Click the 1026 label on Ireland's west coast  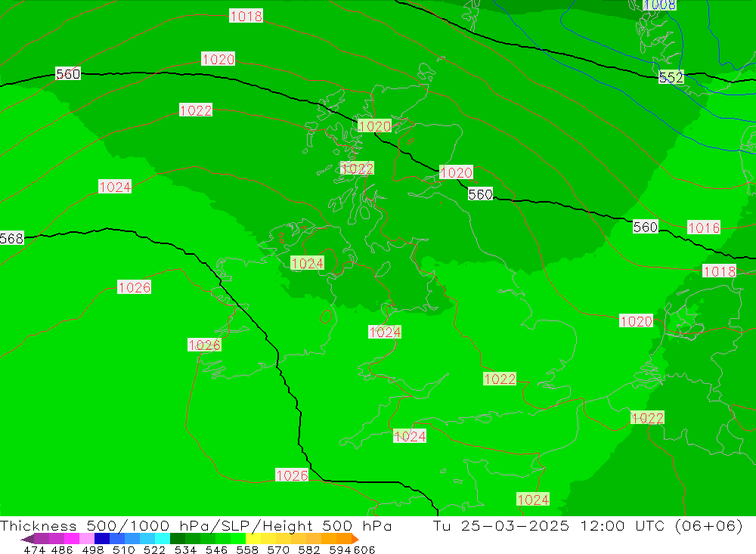point(204,345)
